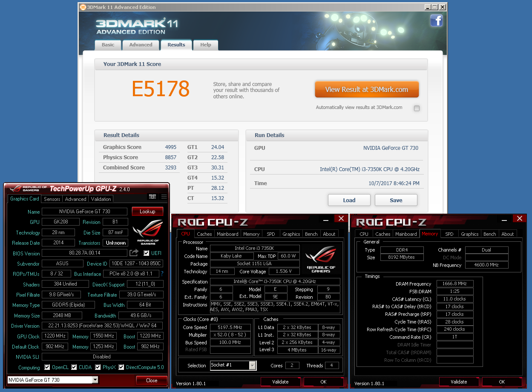Viewport: 532px width, 392px height.
Task: Click the Driver Version field in GPU-Z
Action: [102, 326]
